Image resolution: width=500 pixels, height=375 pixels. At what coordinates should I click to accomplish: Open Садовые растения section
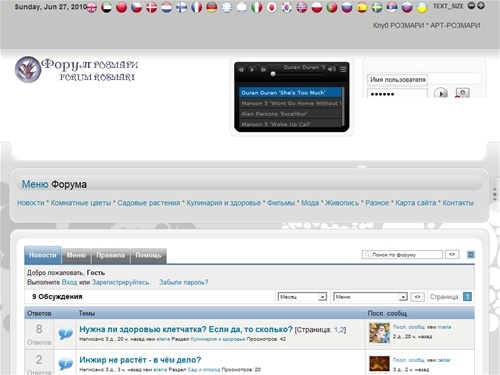pos(149,203)
